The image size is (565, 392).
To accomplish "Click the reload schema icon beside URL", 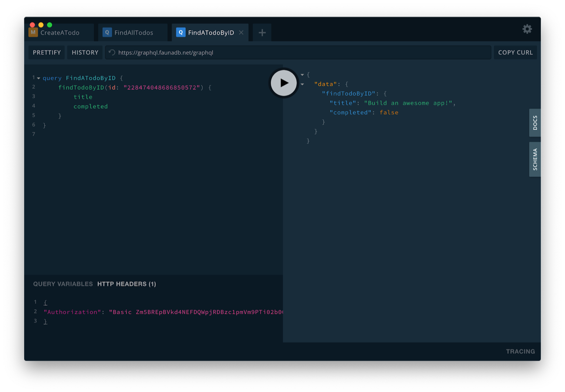I will tap(112, 53).
